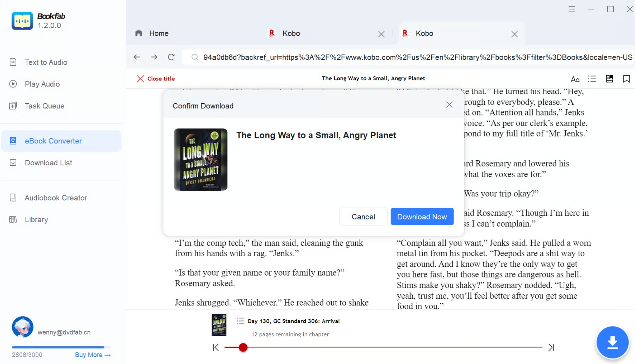
Task: Open the Task Queue panel
Action: (44, 106)
